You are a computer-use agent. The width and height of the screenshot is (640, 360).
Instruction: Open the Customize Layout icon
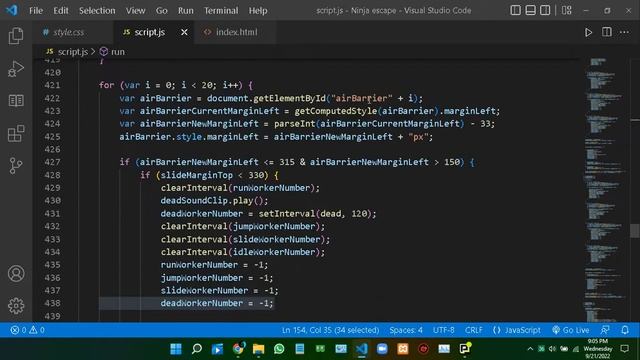click(567, 10)
